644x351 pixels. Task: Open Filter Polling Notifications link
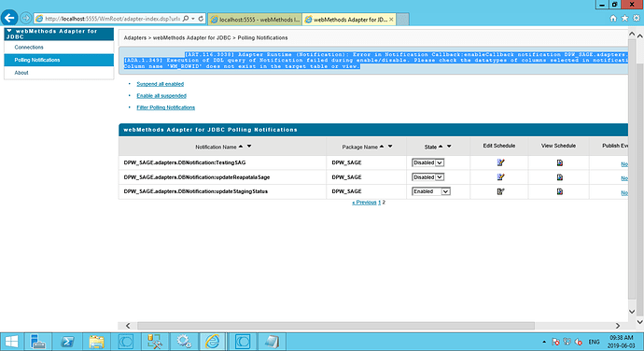tap(165, 107)
